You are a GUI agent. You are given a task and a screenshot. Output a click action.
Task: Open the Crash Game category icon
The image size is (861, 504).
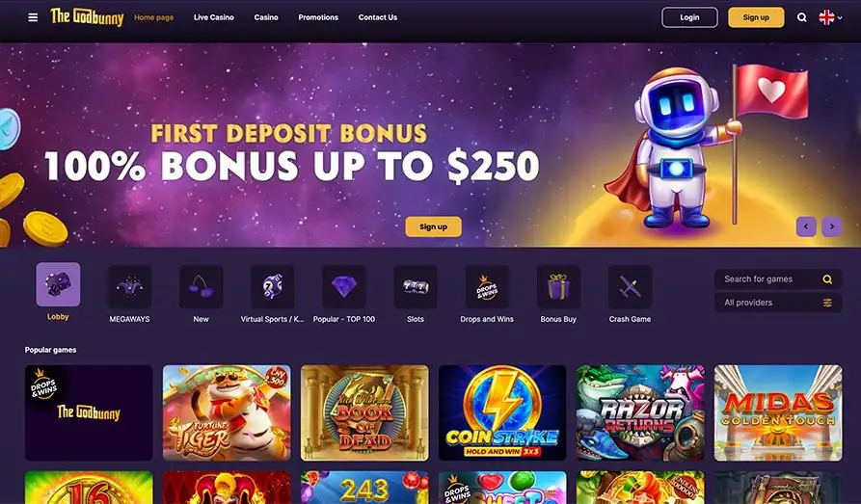coord(630,286)
